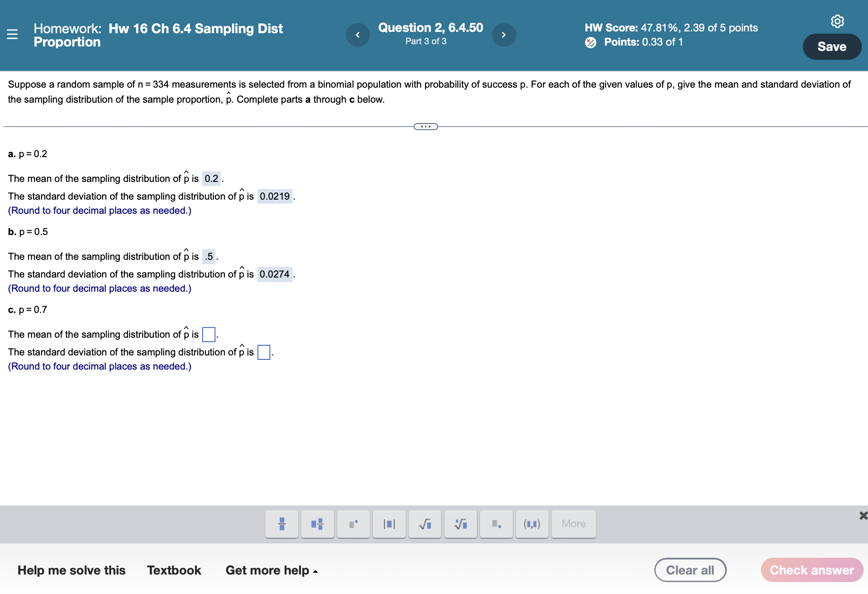Screen dimensions: 868x594
Task: Insert an nth root template
Action: [x=461, y=524]
